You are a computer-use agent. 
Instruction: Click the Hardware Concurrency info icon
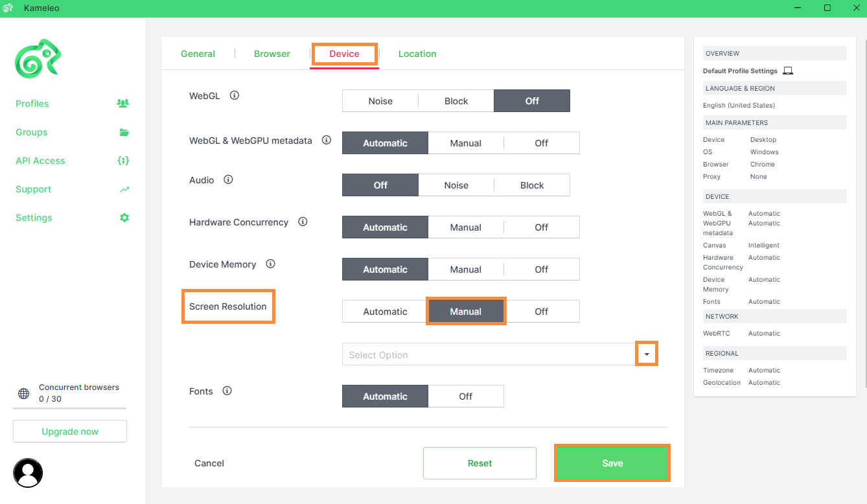[303, 222]
